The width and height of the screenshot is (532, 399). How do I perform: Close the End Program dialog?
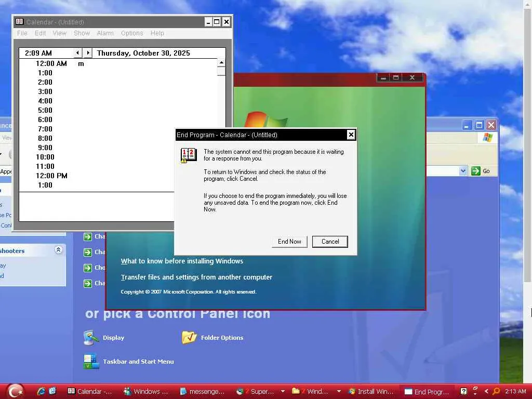tap(351, 135)
